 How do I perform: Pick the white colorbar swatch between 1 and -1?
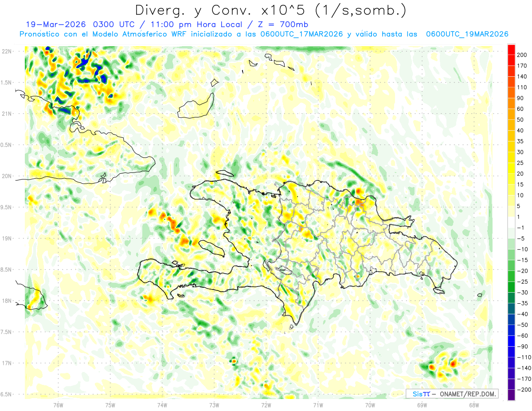click(x=511, y=223)
